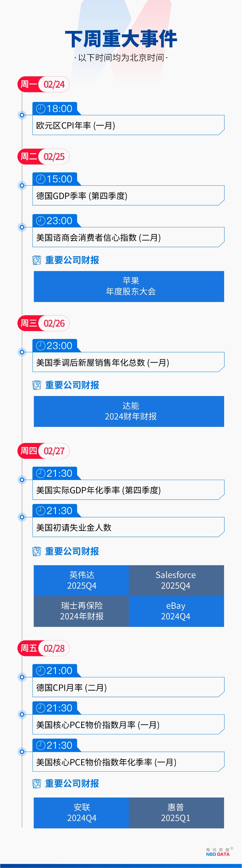The height and width of the screenshot is (868, 242).
Task: Click the HP 2025Q1 earnings tile
Action: point(176,813)
